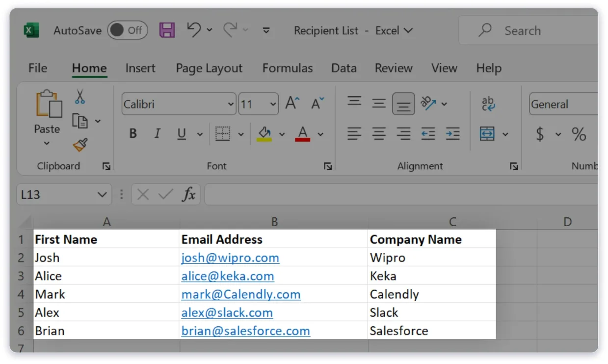Toggle Italic formatting
Image resolution: width=608 pixels, height=364 pixels.
click(158, 134)
